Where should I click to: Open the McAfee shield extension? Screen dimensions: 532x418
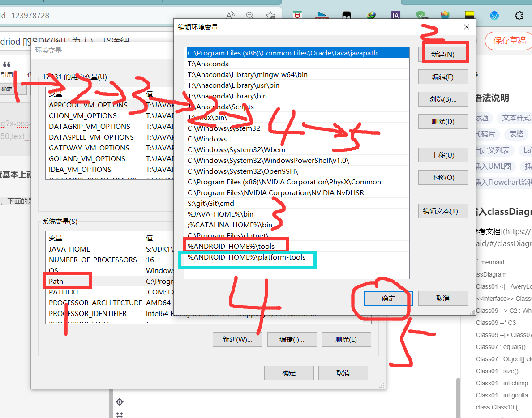click(297, 15)
